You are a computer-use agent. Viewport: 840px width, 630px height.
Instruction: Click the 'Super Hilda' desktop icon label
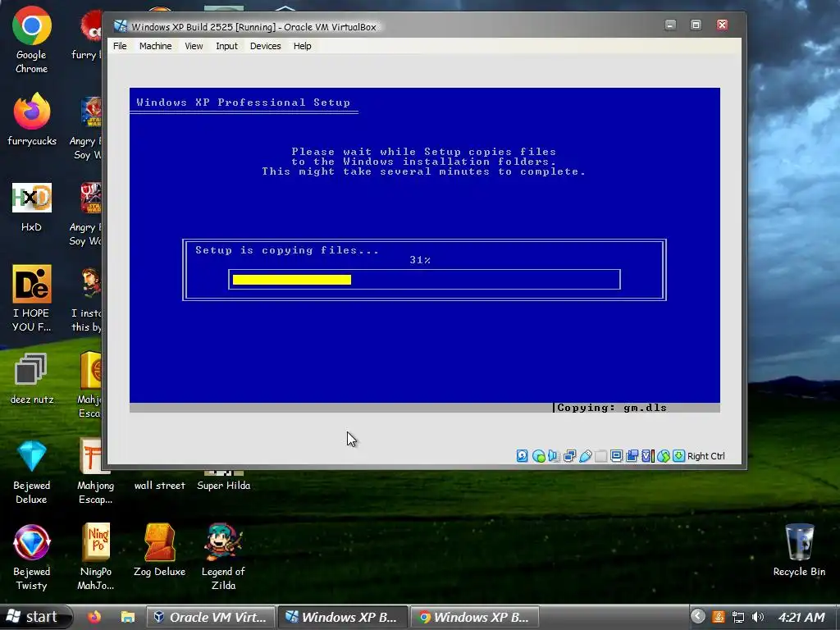click(x=223, y=486)
